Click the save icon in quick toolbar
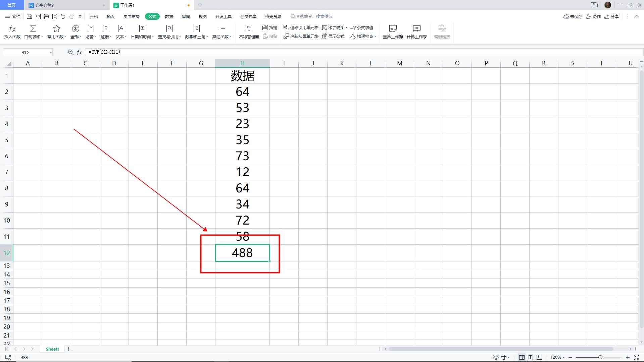 pyautogui.click(x=30, y=16)
